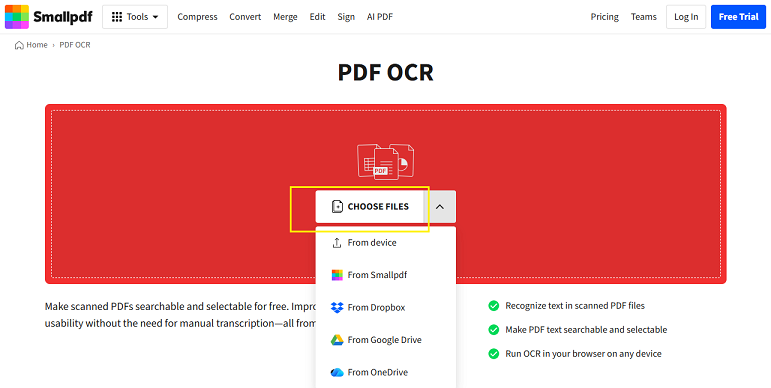The height and width of the screenshot is (388, 771).
Task: Click the file icon on CHOOSE FILES button
Action: point(337,207)
